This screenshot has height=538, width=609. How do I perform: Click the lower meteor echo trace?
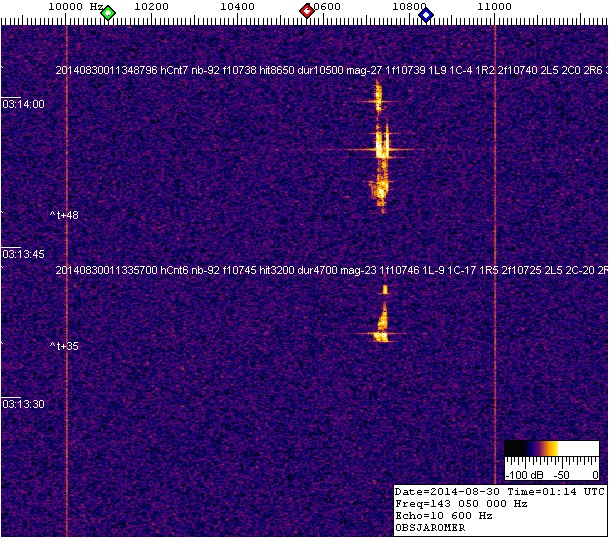coord(382,322)
